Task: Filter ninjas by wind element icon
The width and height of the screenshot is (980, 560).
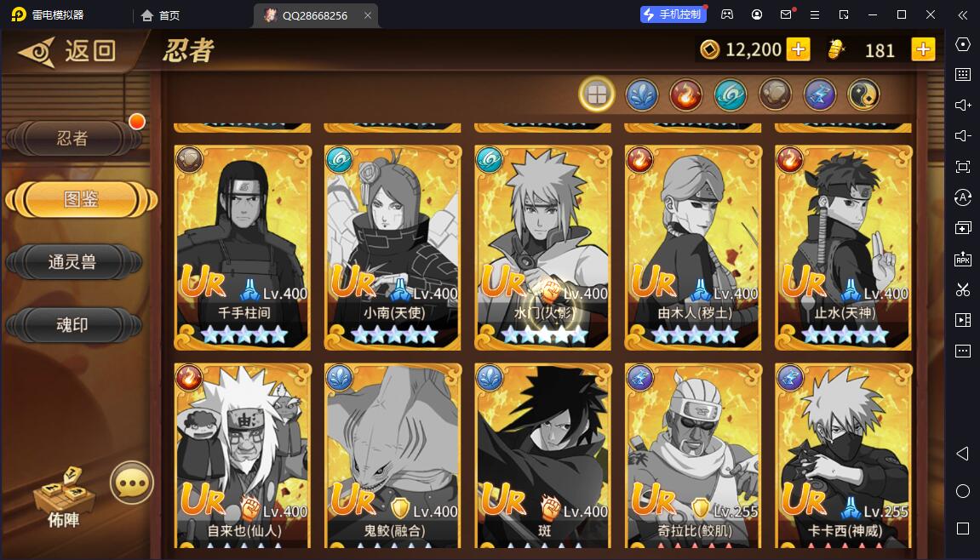Action: tap(731, 95)
